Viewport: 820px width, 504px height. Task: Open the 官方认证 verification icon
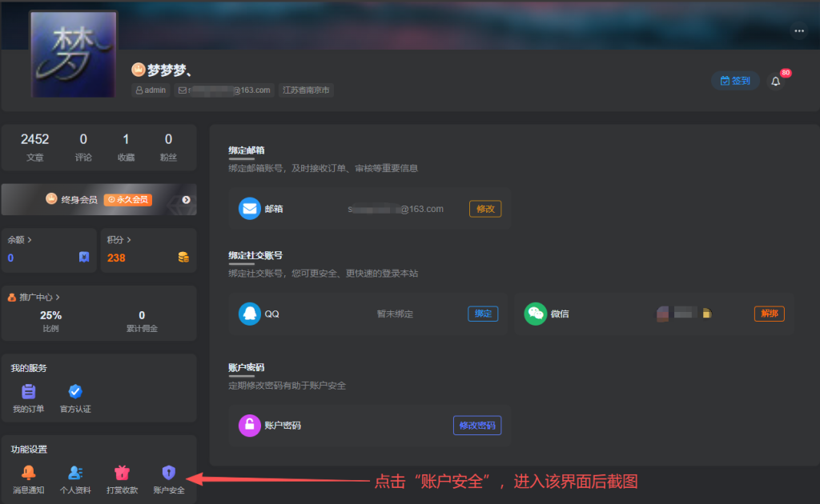pos(75,391)
